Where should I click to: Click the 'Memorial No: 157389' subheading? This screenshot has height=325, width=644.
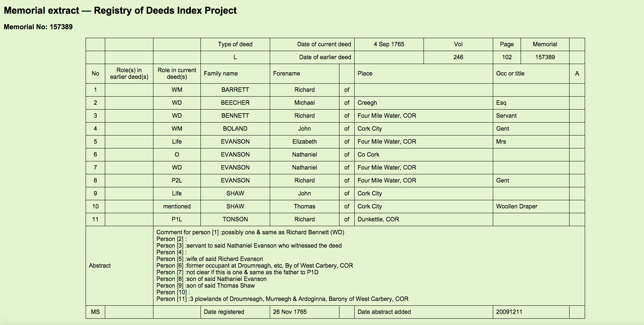[x=38, y=27]
